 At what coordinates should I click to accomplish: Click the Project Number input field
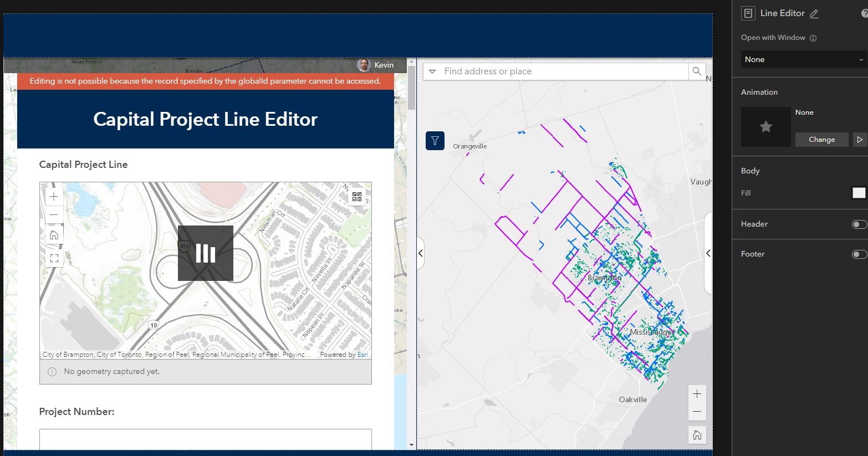205,439
